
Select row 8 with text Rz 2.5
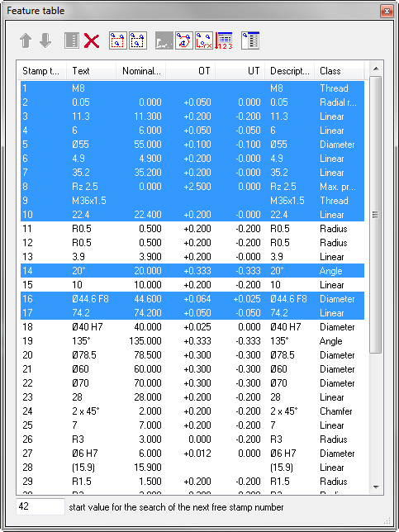[192, 187]
